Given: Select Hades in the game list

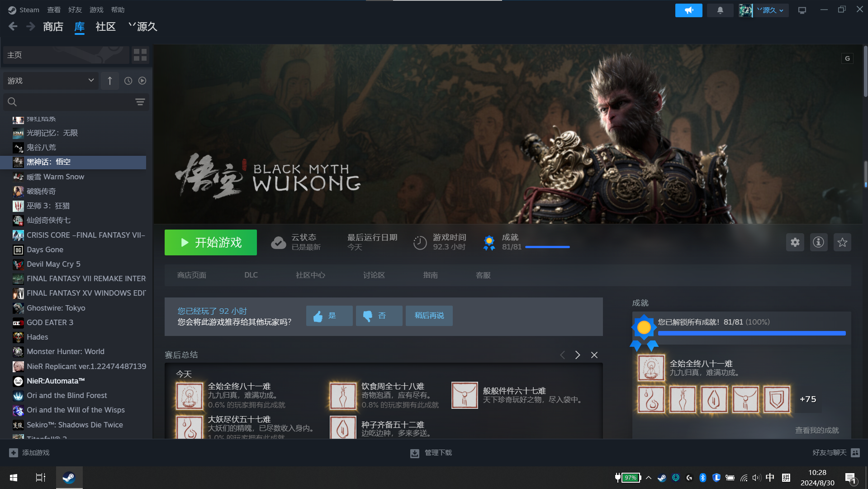Looking at the screenshot, I should pyautogui.click(x=73, y=337).
